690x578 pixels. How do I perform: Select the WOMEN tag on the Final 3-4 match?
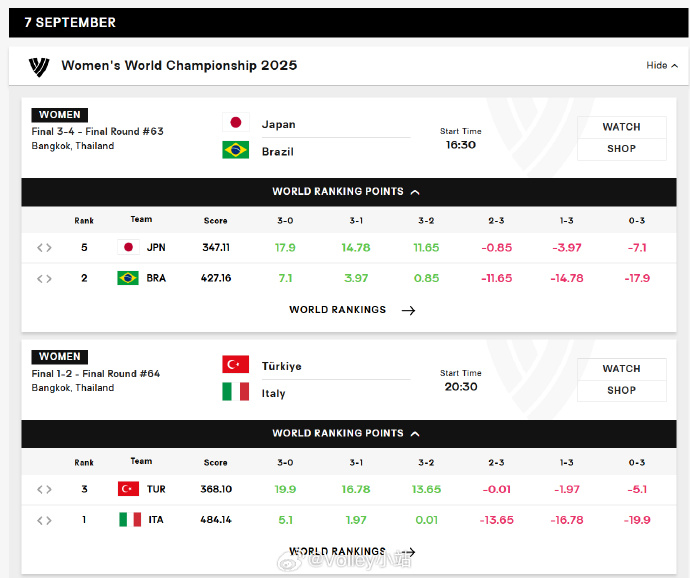click(x=60, y=115)
